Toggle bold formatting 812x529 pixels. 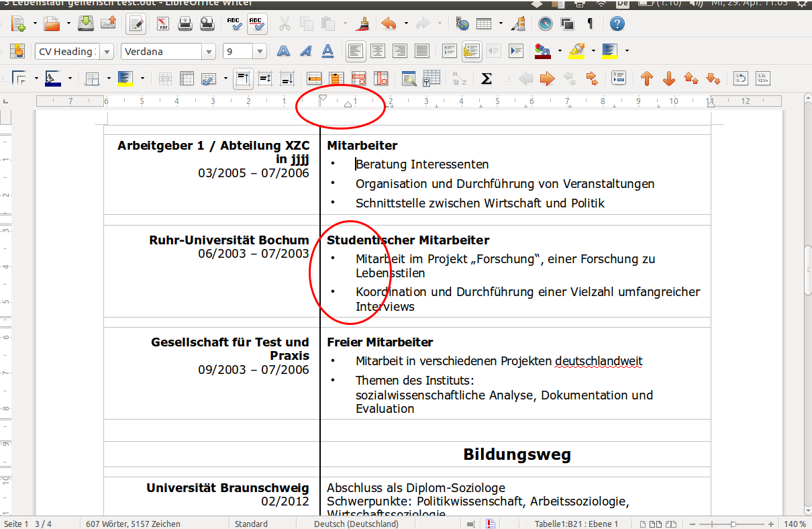(x=285, y=51)
